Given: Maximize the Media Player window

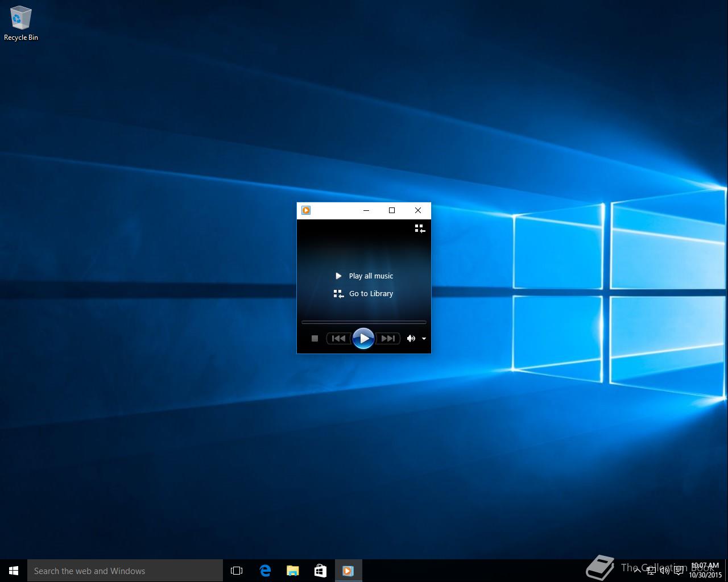Looking at the screenshot, I should pos(392,210).
